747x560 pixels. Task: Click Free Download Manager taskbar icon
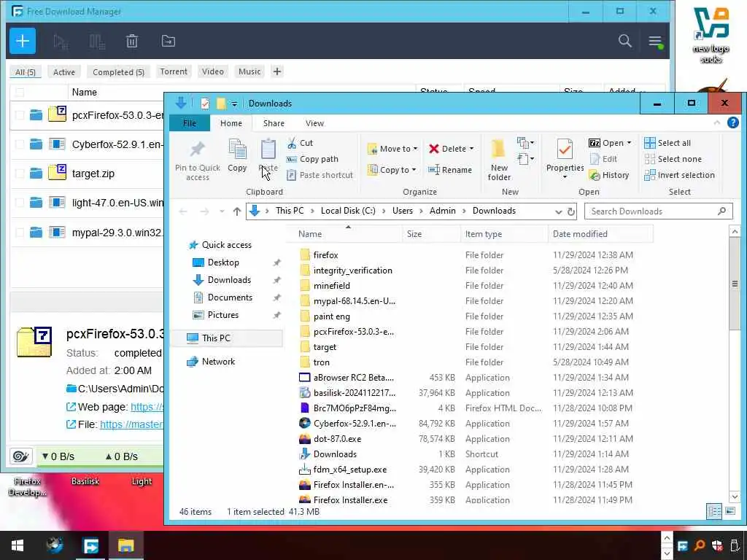point(90,545)
